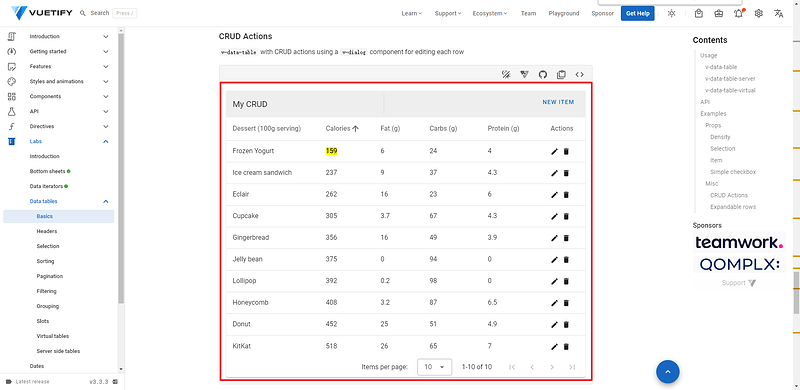This screenshot has height=390, width=800.
Task: Edit the Honeycomb row
Action: pos(555,303)
